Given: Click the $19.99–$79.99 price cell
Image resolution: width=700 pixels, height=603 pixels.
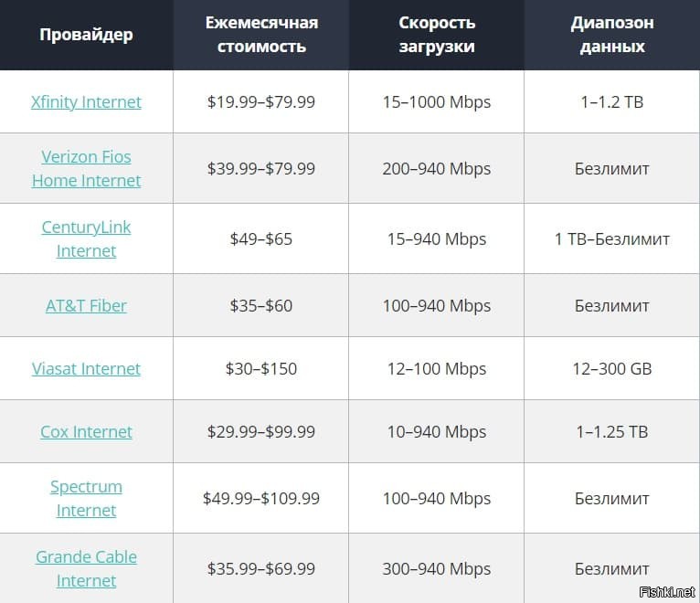Looking at the screenshot, I should coord(261,102).
